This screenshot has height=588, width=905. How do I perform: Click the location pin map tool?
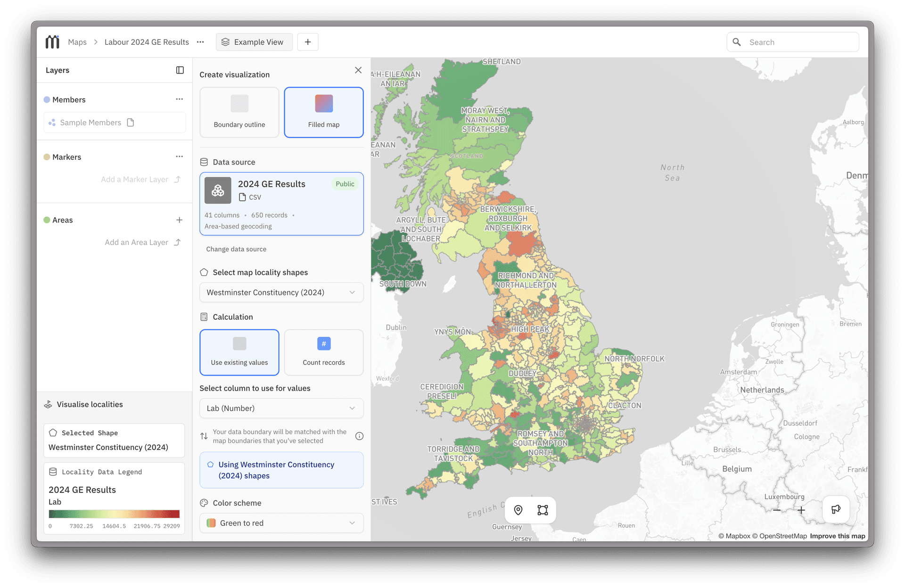518,510
